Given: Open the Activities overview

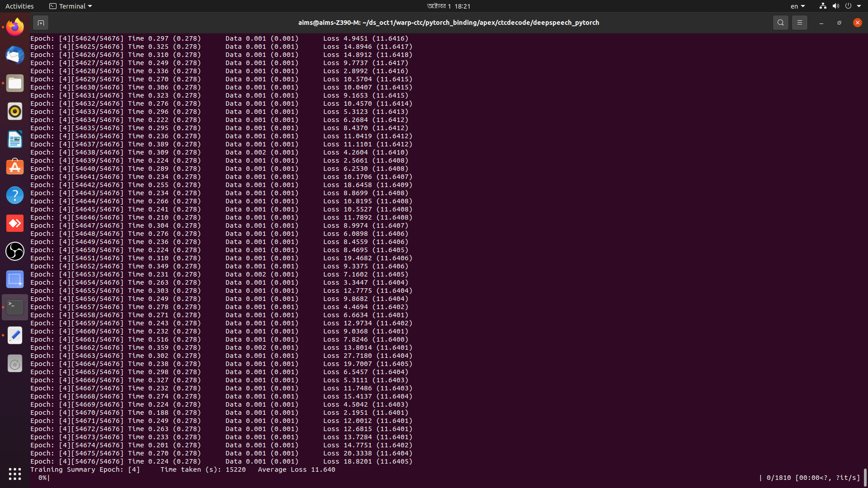Looking at the screenshot, I should coord(19,6).
